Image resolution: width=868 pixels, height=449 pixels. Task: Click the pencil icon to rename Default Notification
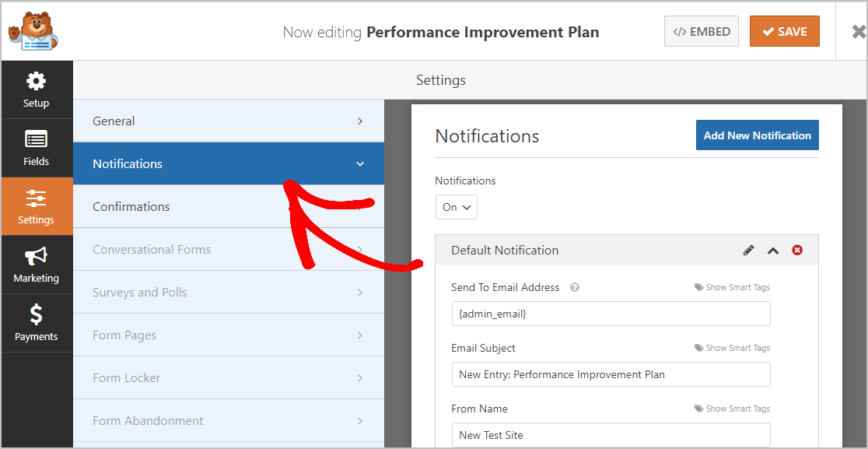[x=748, y=251]
